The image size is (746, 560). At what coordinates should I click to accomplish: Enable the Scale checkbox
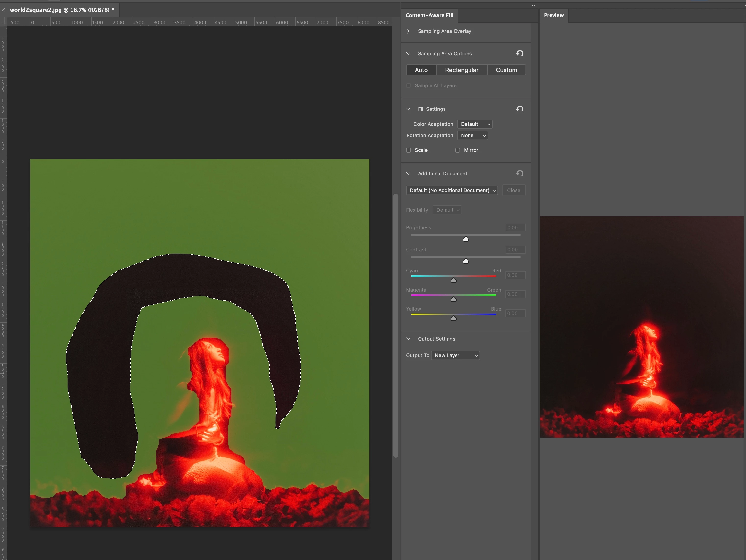pyautogui.click(x=409, y=150)
